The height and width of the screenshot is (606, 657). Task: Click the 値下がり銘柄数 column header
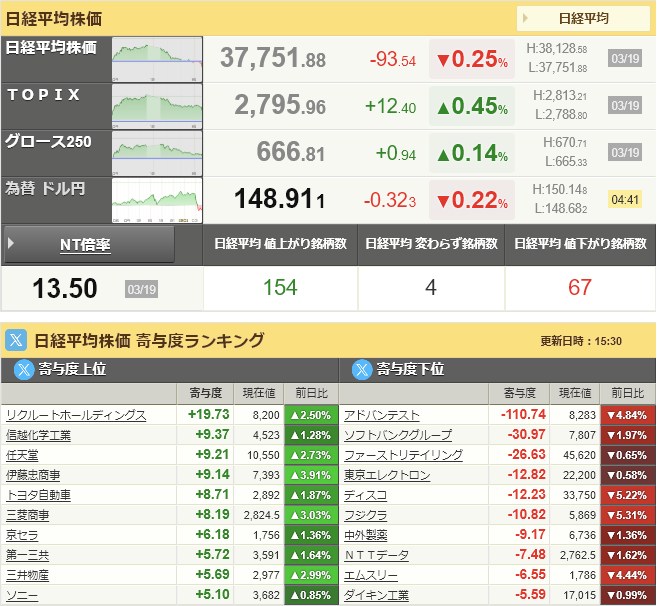(x=580, y=244)
